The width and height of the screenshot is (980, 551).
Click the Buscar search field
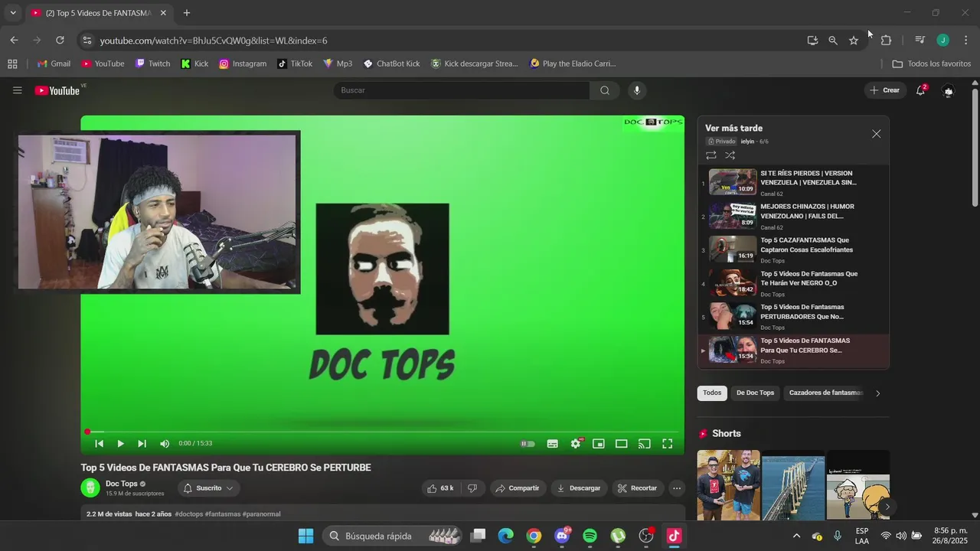[x=462, y=90]
